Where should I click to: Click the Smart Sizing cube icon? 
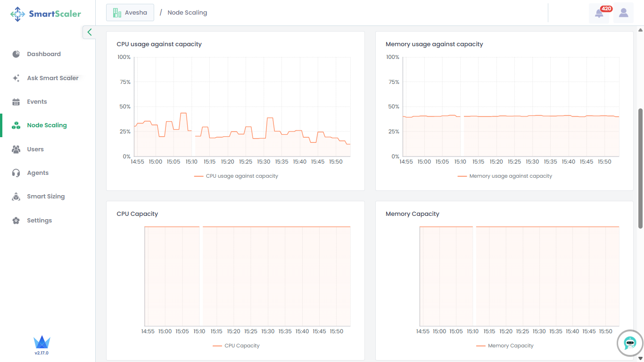click(16, 197)
